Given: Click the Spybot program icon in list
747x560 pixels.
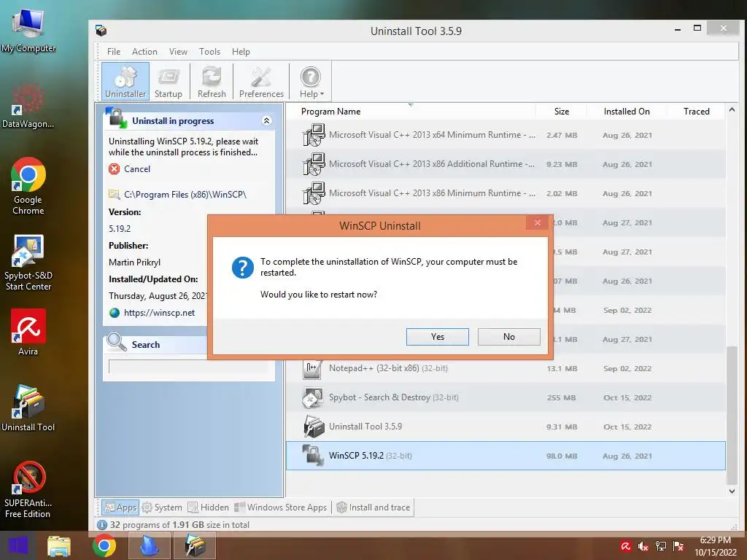Looking at the screenshot, I should 313,397.
